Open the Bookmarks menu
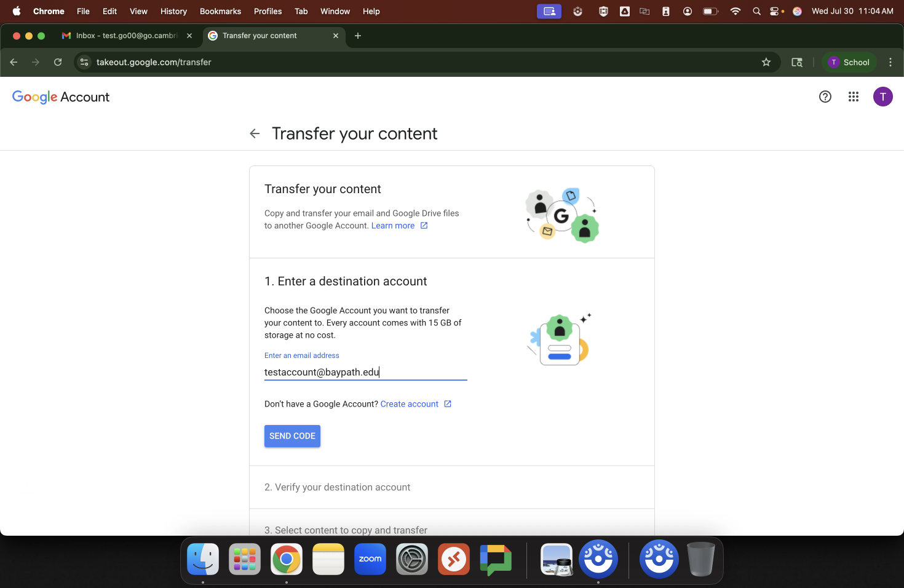904x588 pixels. [220, 11]
